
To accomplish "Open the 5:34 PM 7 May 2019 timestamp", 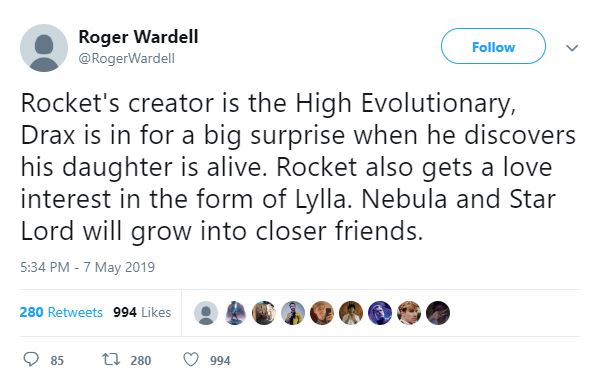I will [88, 267].
